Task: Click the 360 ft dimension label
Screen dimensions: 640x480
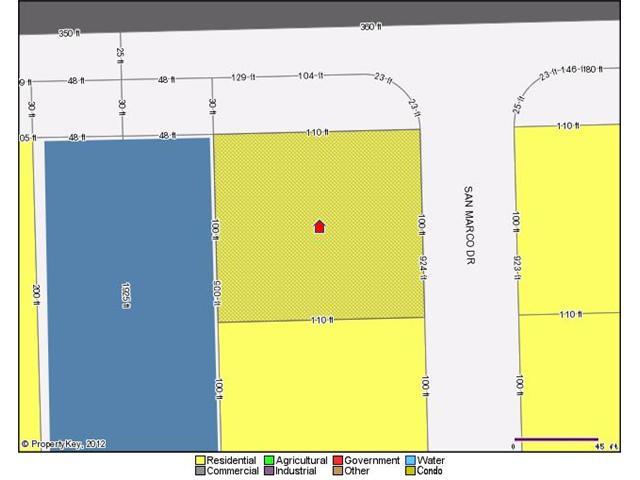Action: pos(369,27)
